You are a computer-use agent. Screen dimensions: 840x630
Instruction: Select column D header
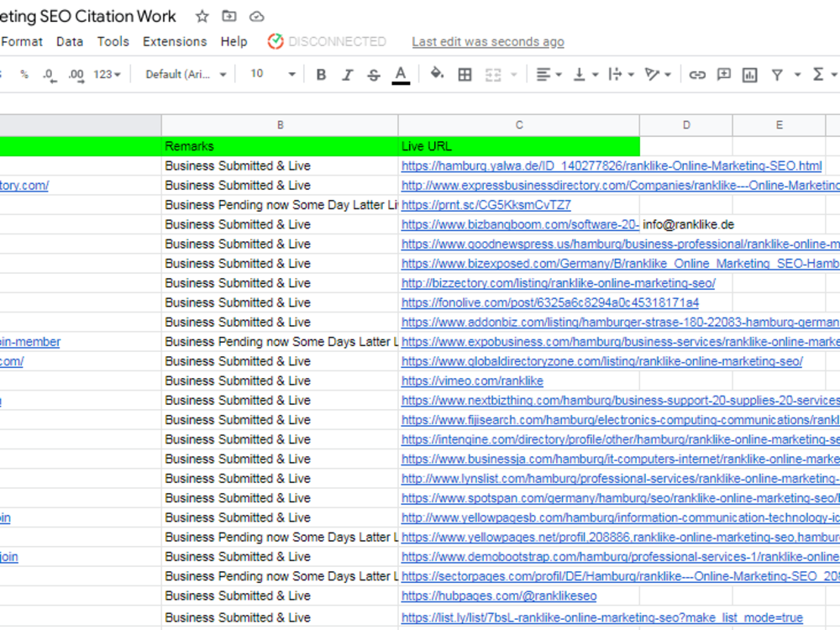[x=686, y=125]
